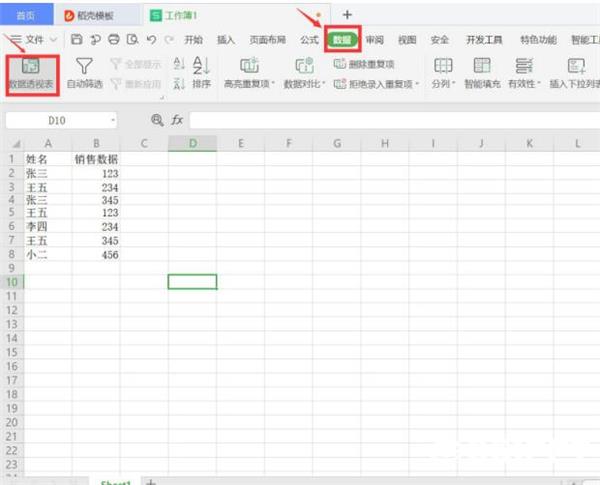Click the print icon in quick toolbar
Screen dimensions: 600x485
[114, 39]
